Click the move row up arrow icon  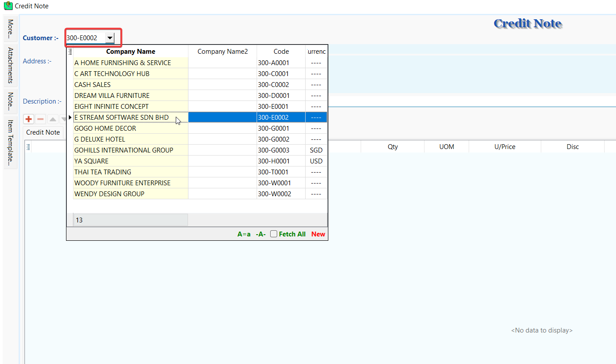53,119
